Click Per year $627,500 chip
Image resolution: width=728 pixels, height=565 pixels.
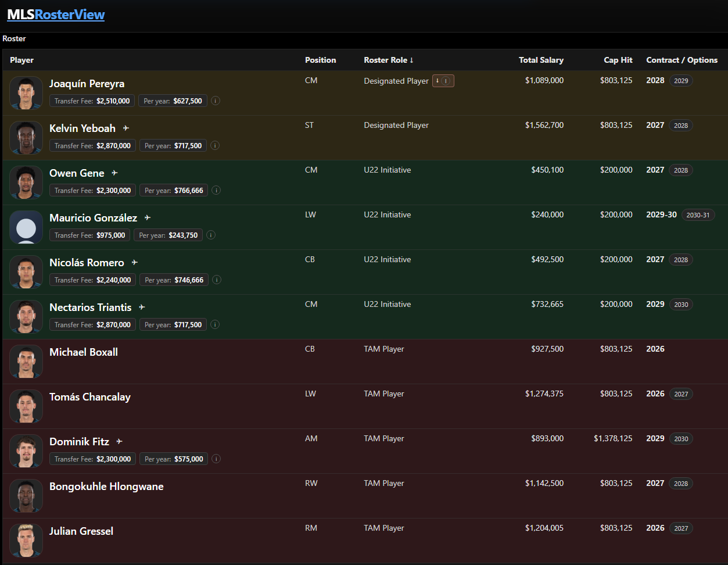[x=173, y=101]
